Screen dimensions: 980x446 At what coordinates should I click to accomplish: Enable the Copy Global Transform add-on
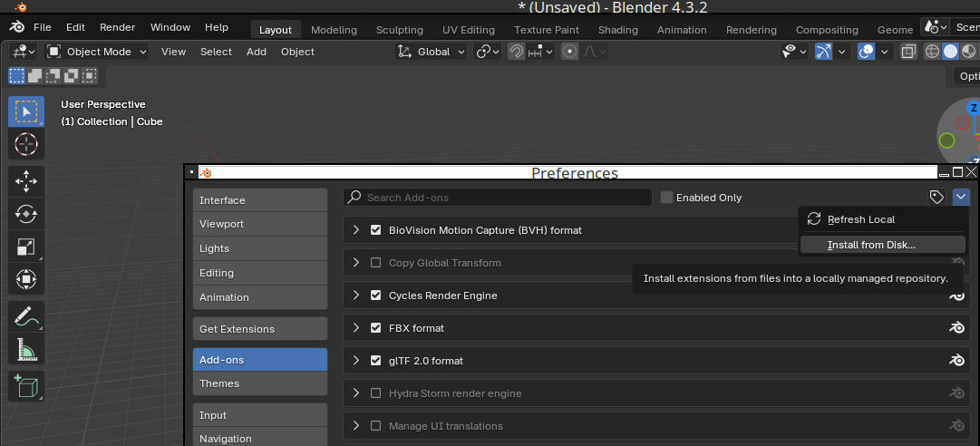376,263
